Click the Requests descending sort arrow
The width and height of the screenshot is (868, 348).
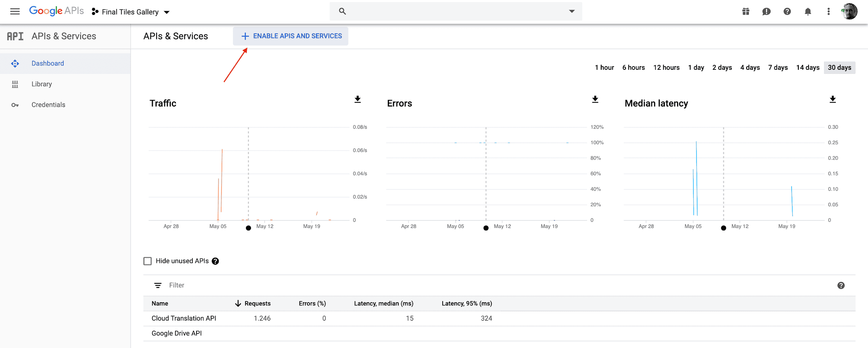238,304
